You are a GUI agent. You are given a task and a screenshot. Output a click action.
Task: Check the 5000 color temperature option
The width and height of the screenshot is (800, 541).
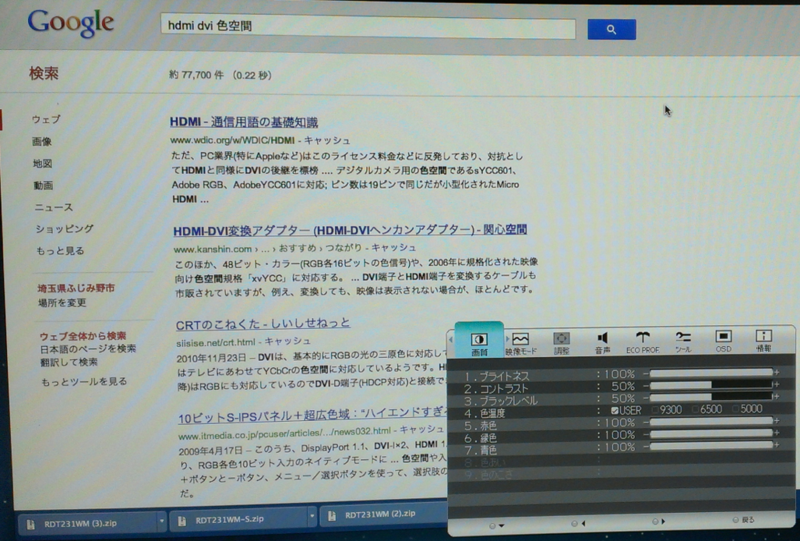[x=735, y=409]
